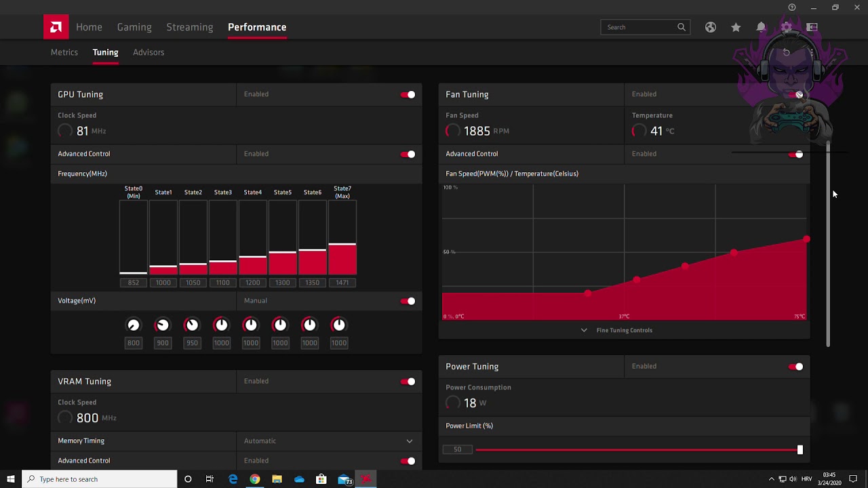Viewport: 868px width, 488px height.
Task: Toggle the sidebar panel icon
Action: click(812, 27)
